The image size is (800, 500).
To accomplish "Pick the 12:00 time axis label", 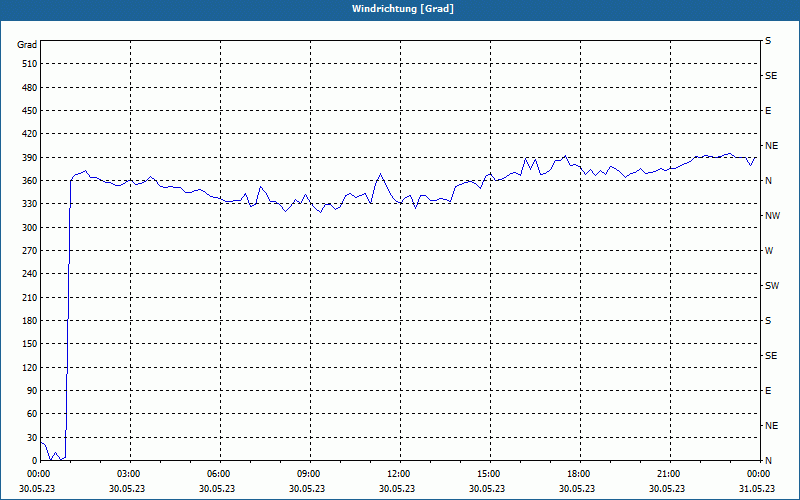I will 398,474.
